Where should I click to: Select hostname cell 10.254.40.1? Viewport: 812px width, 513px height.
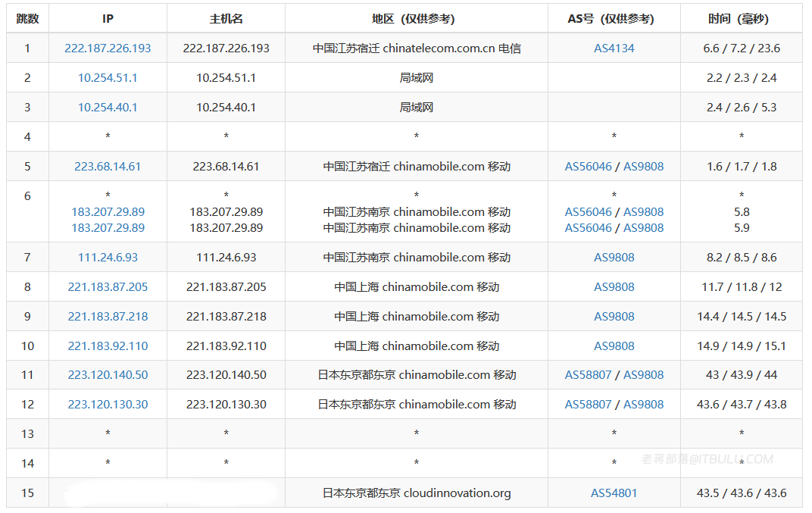click(226, 108)
